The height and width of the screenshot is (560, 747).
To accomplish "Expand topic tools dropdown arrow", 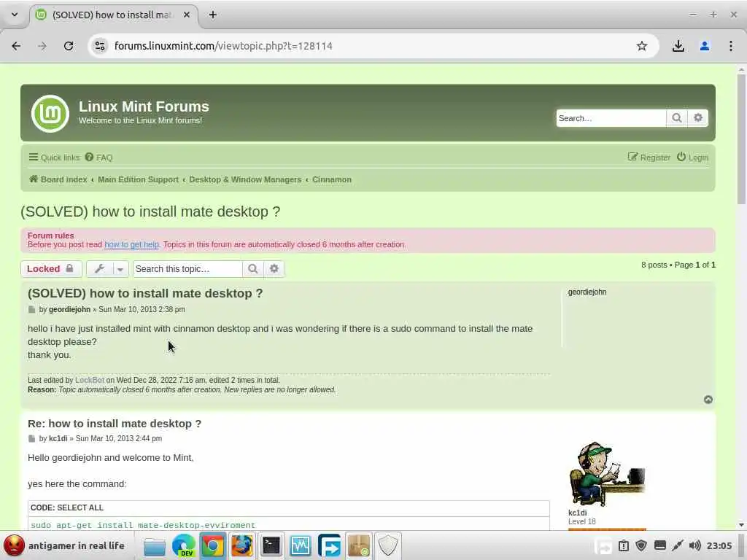I will click(120, 270).
